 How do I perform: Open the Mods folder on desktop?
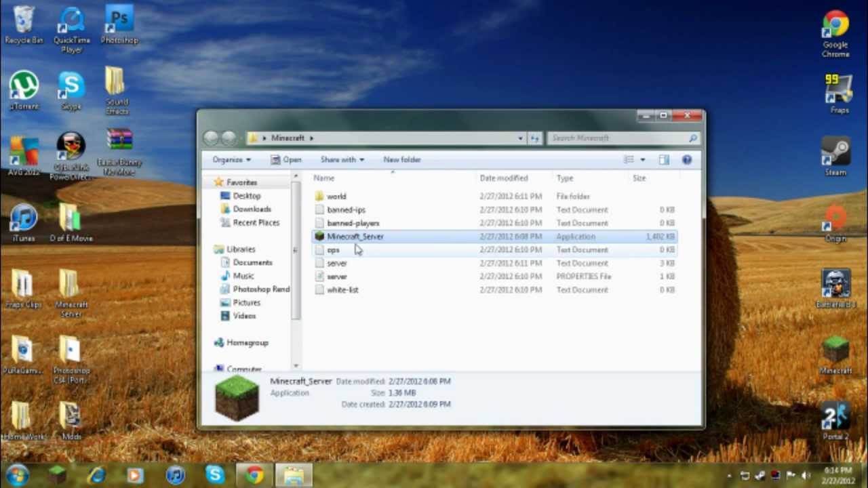[71, 421]
